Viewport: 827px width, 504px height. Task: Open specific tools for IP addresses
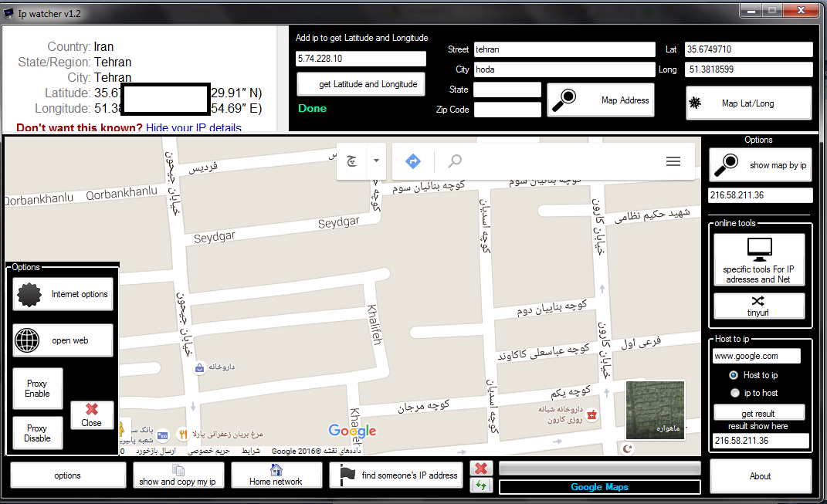(x=759, y=260)
